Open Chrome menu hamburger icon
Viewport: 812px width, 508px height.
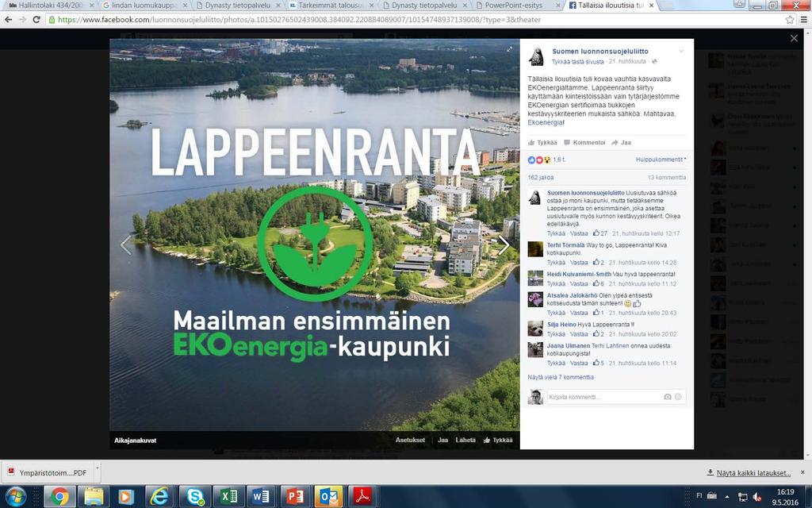[804, 20]
